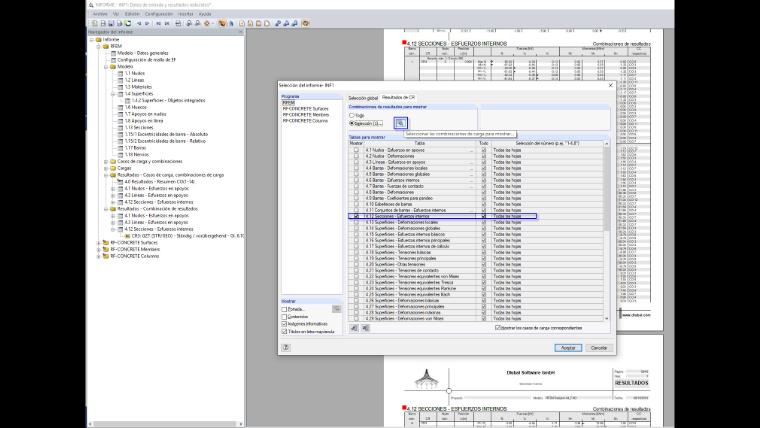Click the orange gear settings toolbar icon

pos(207,23)
